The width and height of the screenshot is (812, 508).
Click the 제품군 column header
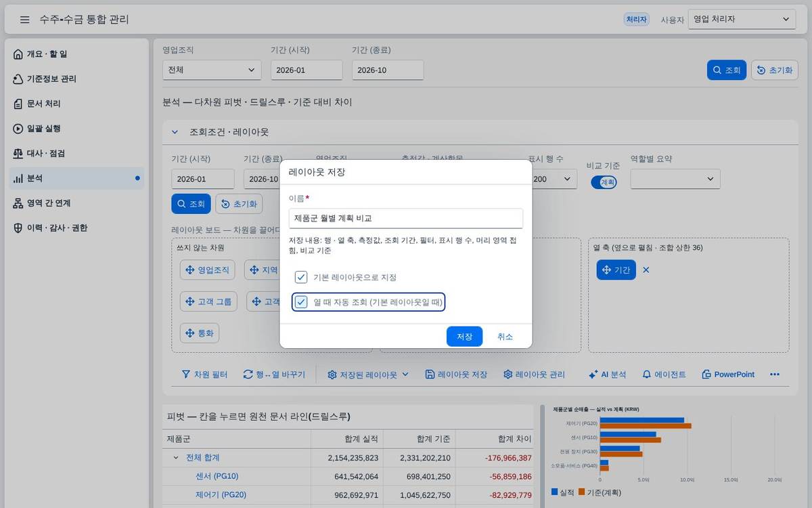point(237,439)
